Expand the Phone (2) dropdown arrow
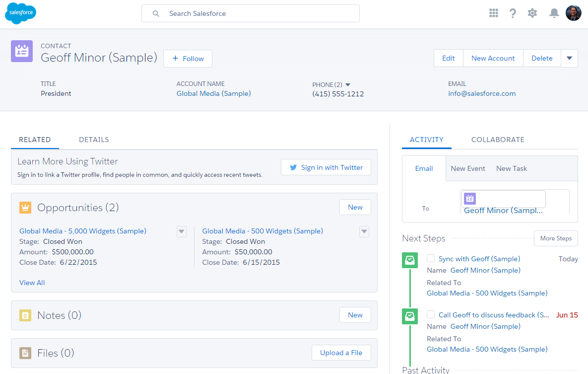The width and height of the screenshot is (588, 374). (347, 84)
